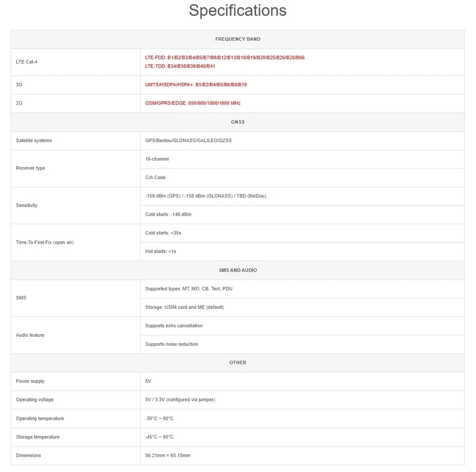
Task: Click the Cold starts: <35s cell
Action: pyautogui.click(x=163, y=233)
